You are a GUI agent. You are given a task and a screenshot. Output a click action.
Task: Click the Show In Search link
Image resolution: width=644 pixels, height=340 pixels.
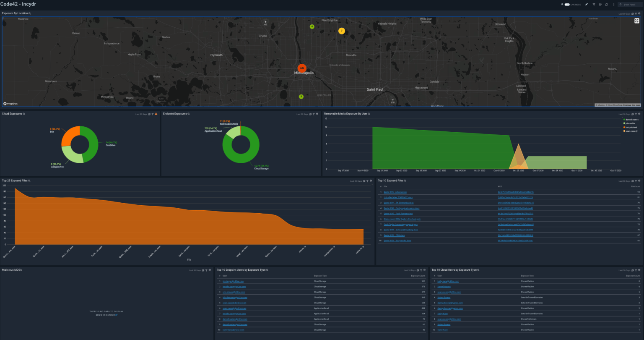pos(106,315)
